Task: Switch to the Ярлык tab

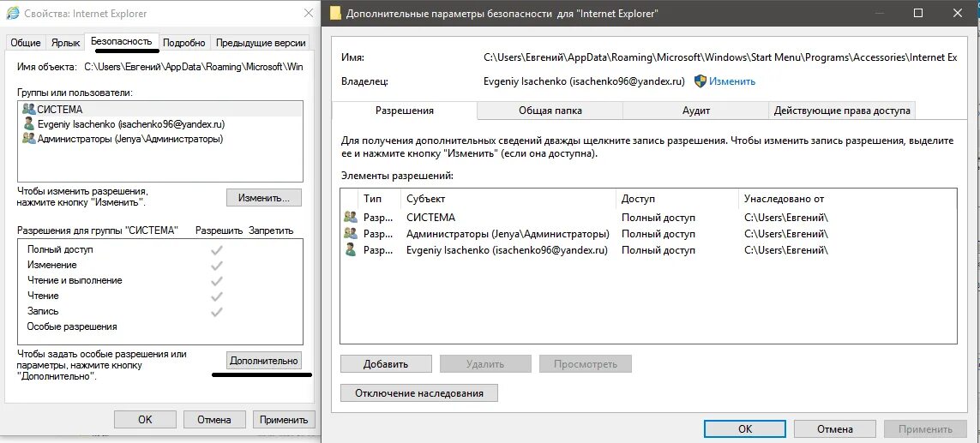Action: point(66,43)
